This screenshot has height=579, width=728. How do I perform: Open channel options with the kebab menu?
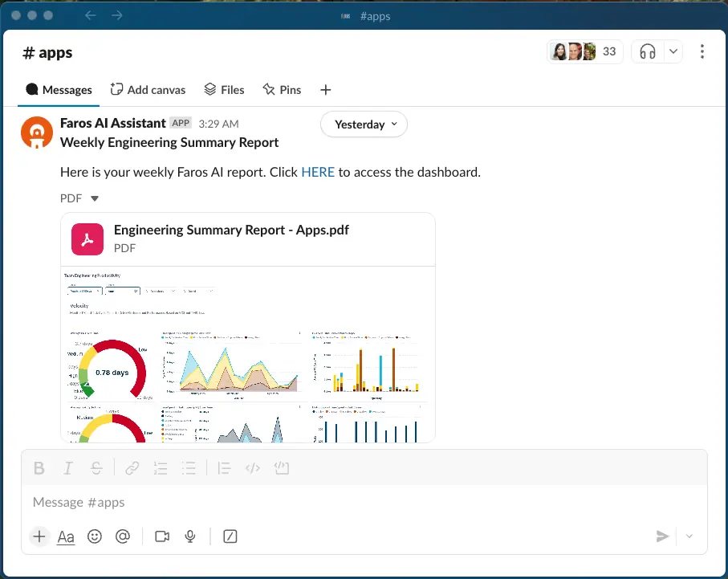click(702, 51)
